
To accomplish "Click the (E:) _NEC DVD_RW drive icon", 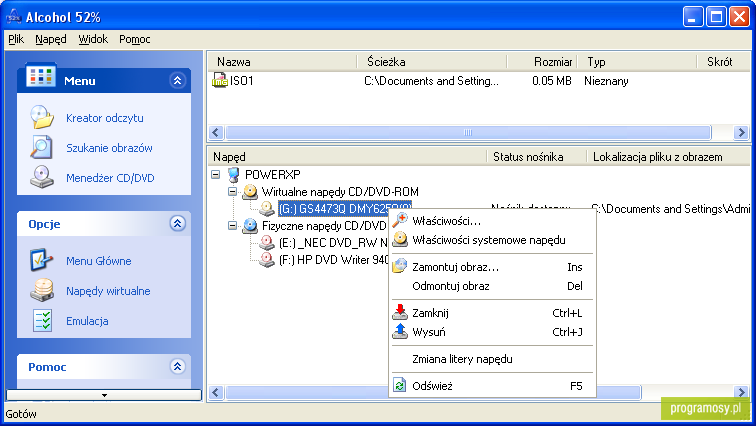I will click(x=267, y=242).
